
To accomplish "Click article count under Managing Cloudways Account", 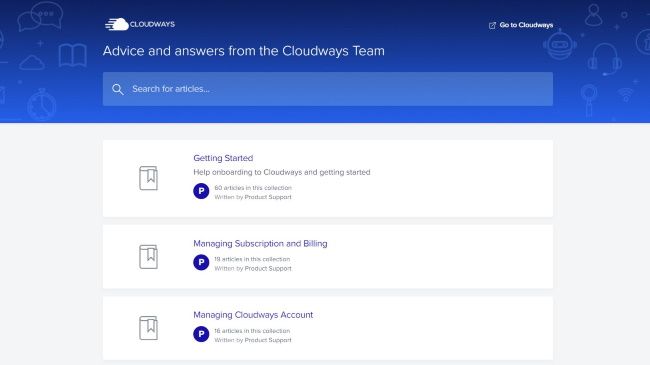I will [252, 331].
